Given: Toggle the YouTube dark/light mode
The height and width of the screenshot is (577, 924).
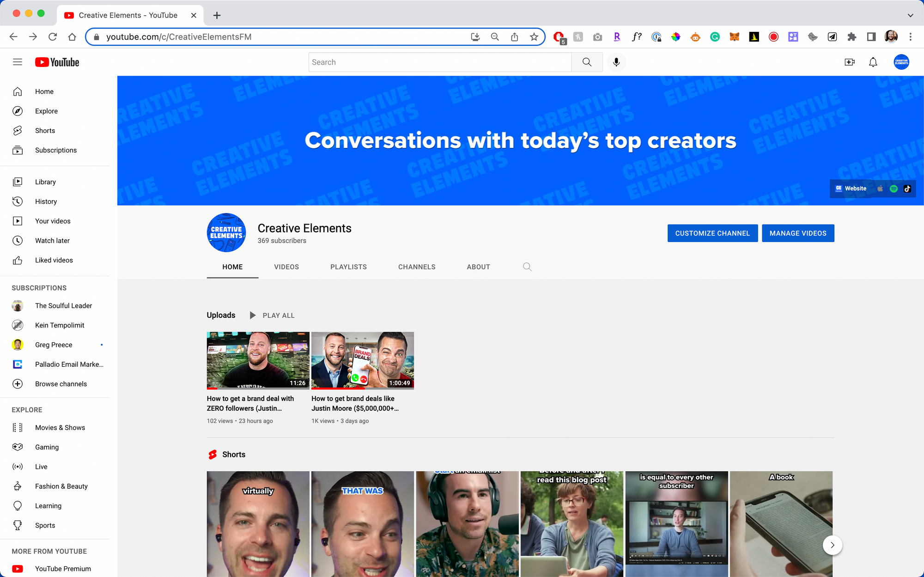Looking at the screenshot, I should point(902,62).
